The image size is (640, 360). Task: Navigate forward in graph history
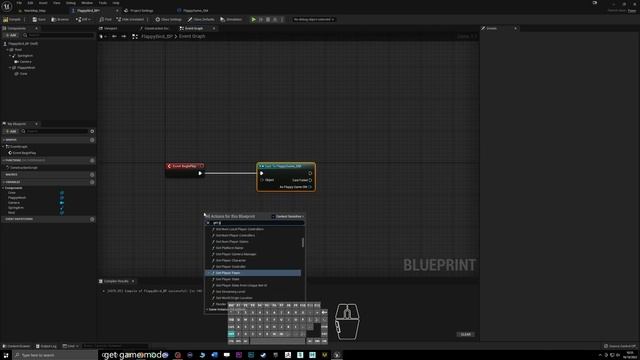pyautogui.click(x=123, y=36)
